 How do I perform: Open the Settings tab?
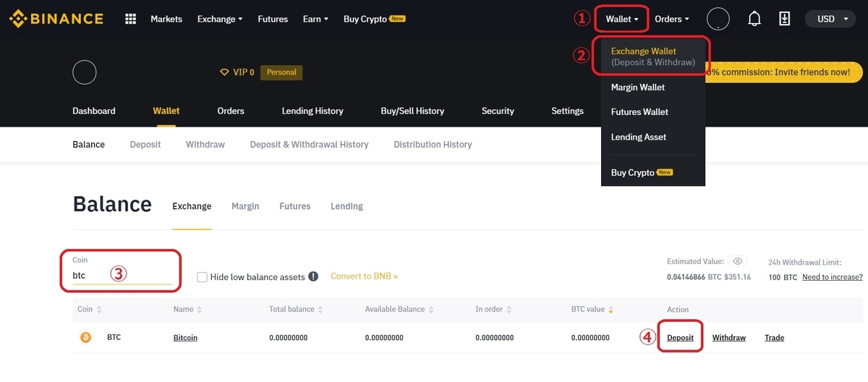tap(567, 111)
